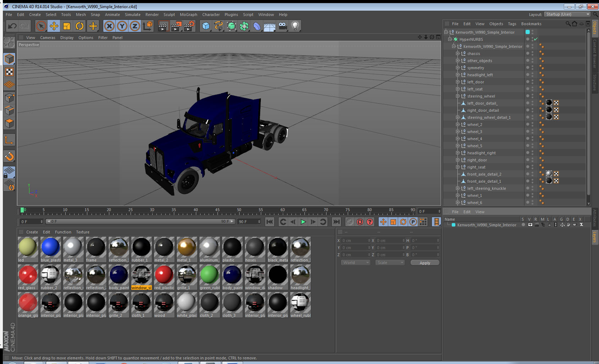
Task: Select the Live Selection tool
Action: click(x=41, y=26)
